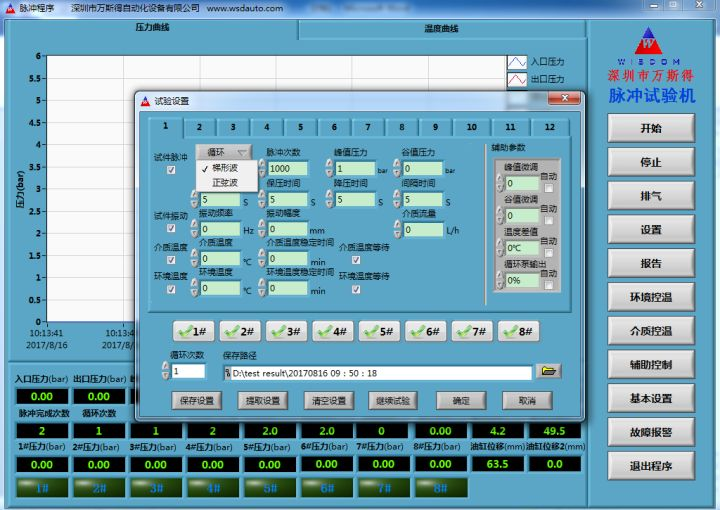720x510 pixels.
Task: Click the 脉冲次数 field showing 1000
Action: (x=287, y=168)
